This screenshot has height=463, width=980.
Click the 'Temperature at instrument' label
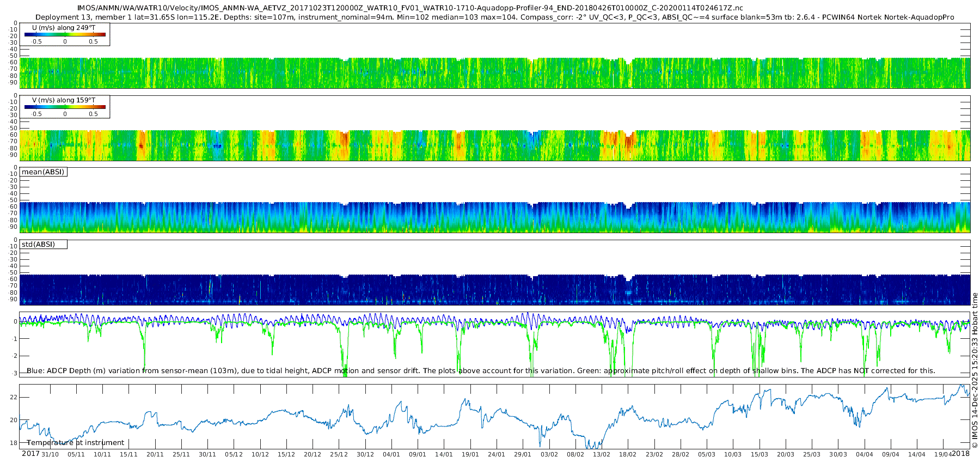coord(75,443)
